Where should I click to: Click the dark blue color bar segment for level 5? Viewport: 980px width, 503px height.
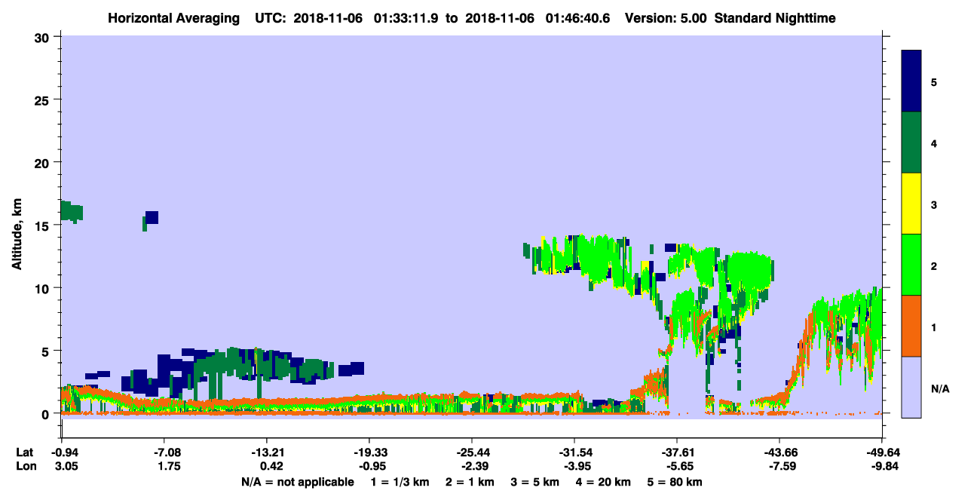point(911,81)
